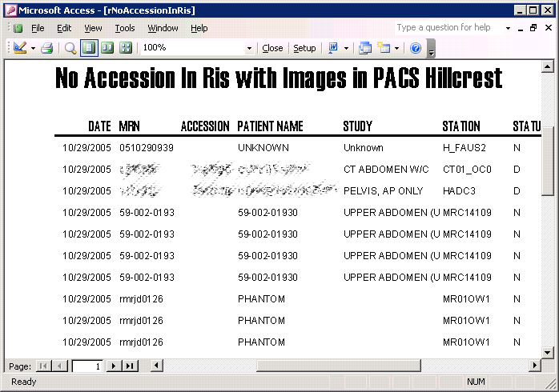
Task: Click the menu bar document control icon
Action: point(18,28)
